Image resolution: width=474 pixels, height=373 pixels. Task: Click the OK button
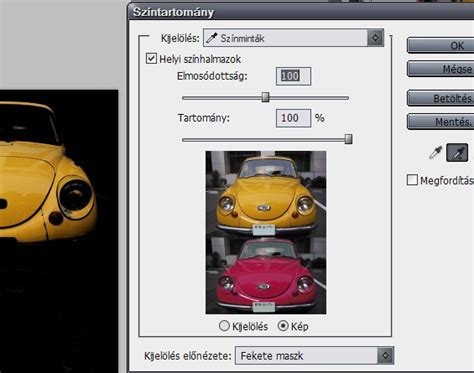pos(441,45)
